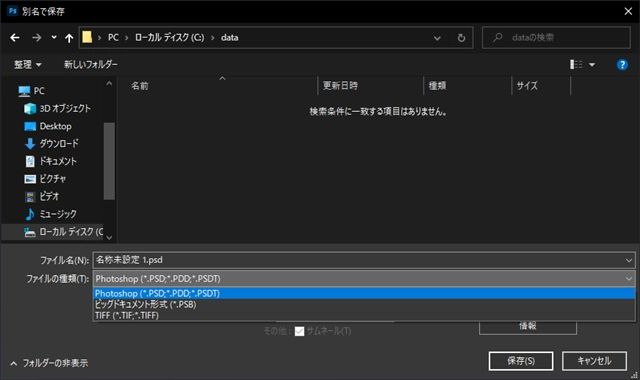Click the sidebar scroll-down arrow
640x380 pixels.
(109, 237)
